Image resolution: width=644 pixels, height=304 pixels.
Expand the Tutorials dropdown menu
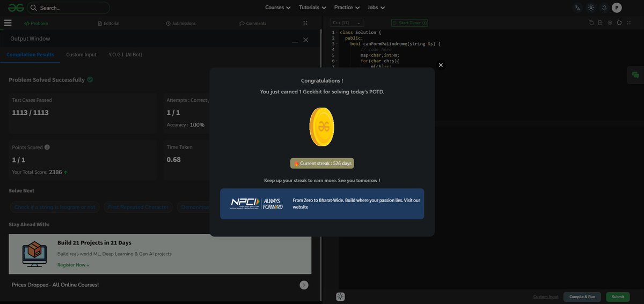click(x=312, y=8)
